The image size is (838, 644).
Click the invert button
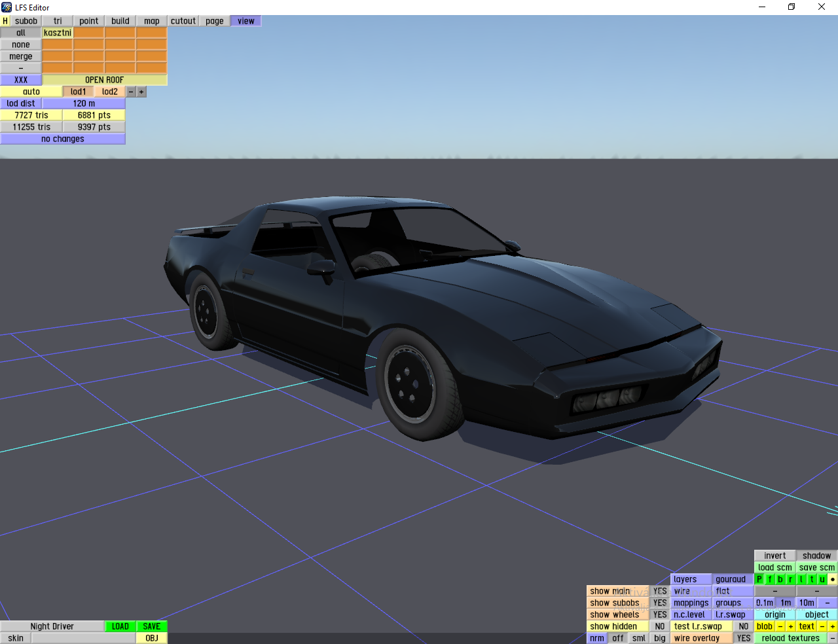(775, 556)
